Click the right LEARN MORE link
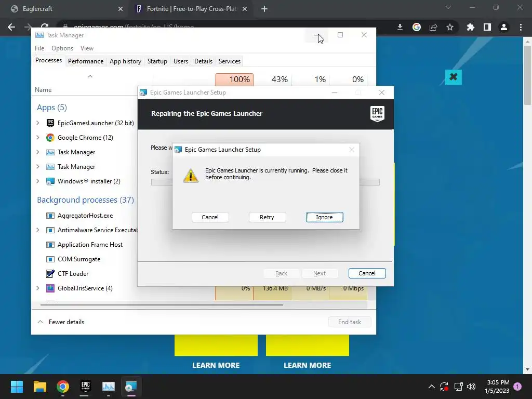This screenshot has width=532, height=399. [x=308, y=365]
